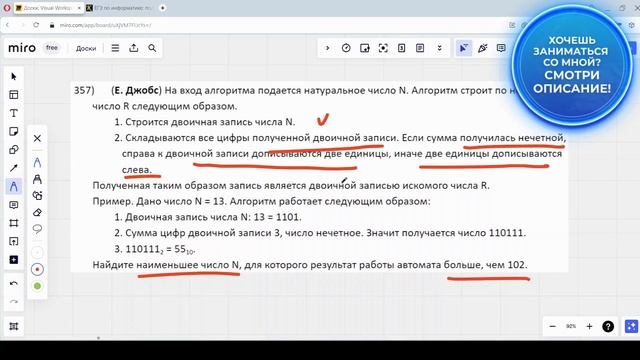
Task: Select the Comment tool in left toolbar
Action: tap(13, 205)
